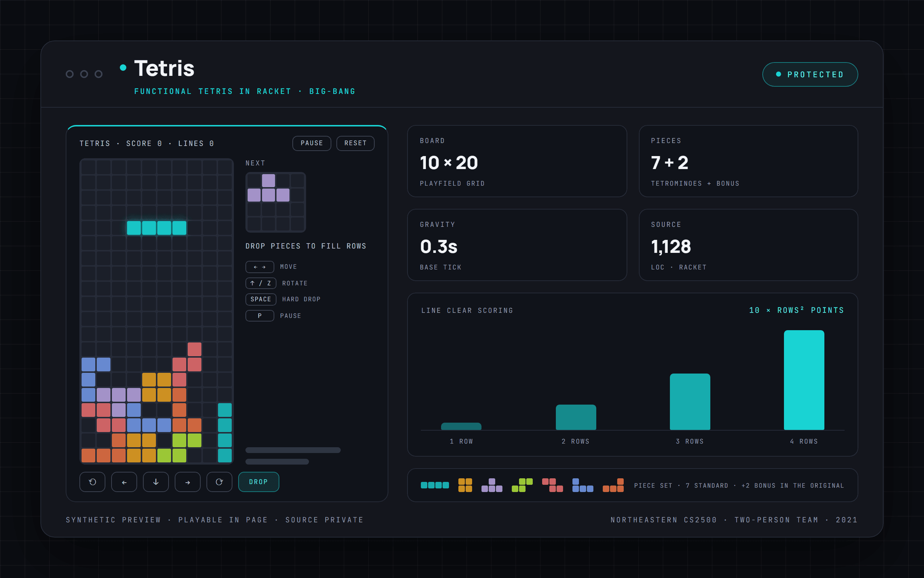
Task: Click the red Z-piece in the piece set
Action: 553,485
